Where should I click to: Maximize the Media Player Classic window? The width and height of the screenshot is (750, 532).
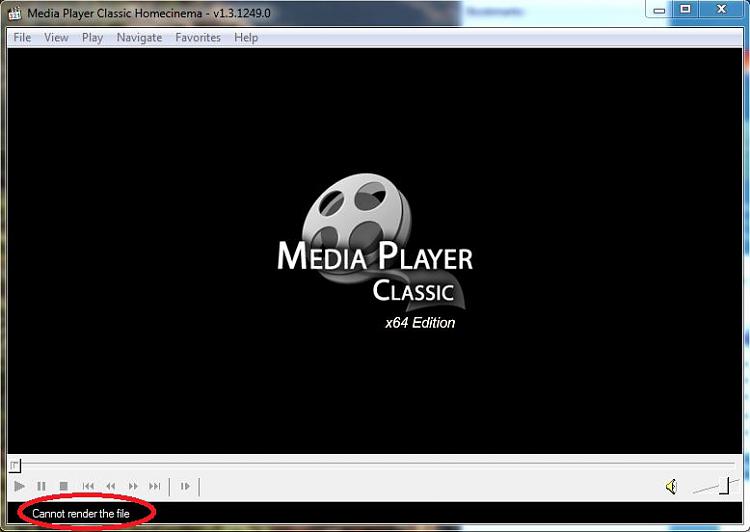coord(685,10)
